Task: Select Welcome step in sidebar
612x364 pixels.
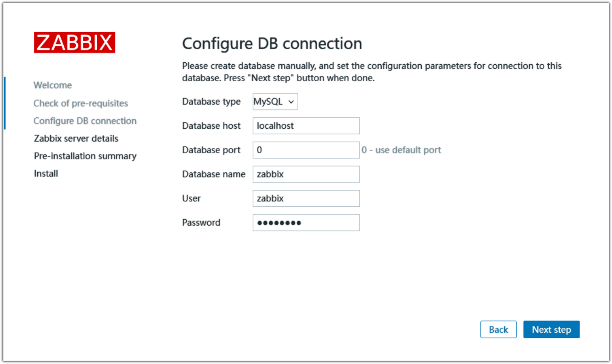Action: (53, 85)
